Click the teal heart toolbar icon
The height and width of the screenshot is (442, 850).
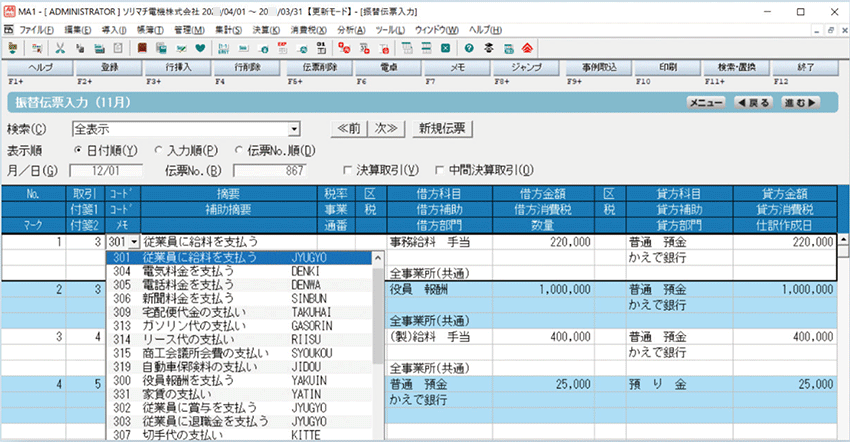200,47
